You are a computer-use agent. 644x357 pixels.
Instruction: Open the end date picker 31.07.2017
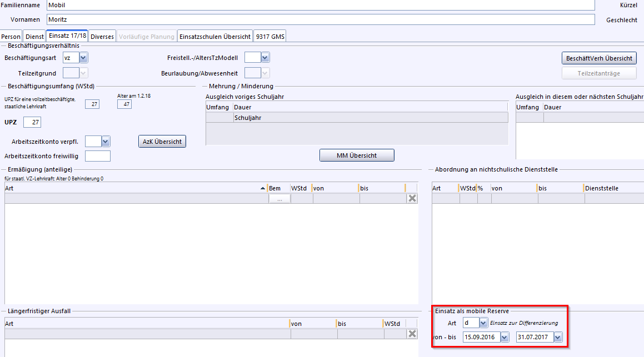[x=557, y=338]
